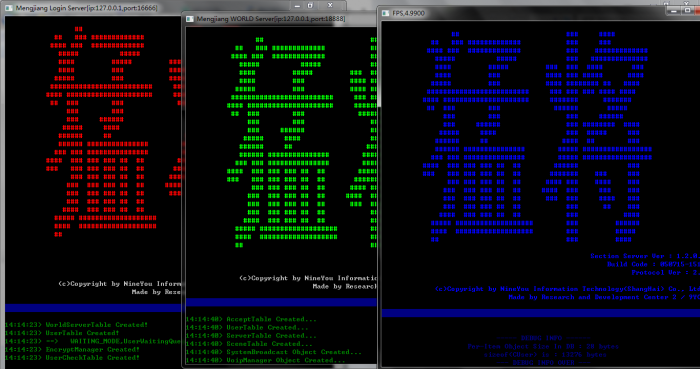The image size is (700, 369).
Task: Click 'Made by Research and Development Center 2'
Action: coord(604,297)
